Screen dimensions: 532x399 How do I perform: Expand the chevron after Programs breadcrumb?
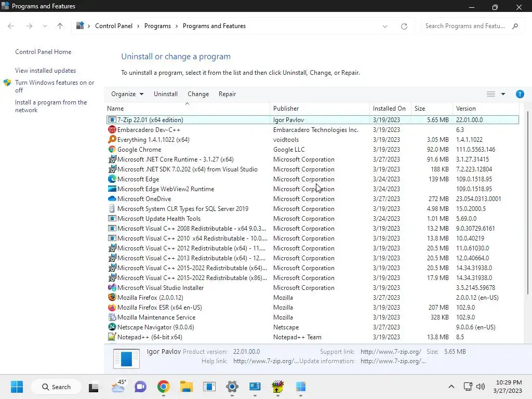click(x=177, y=26)
